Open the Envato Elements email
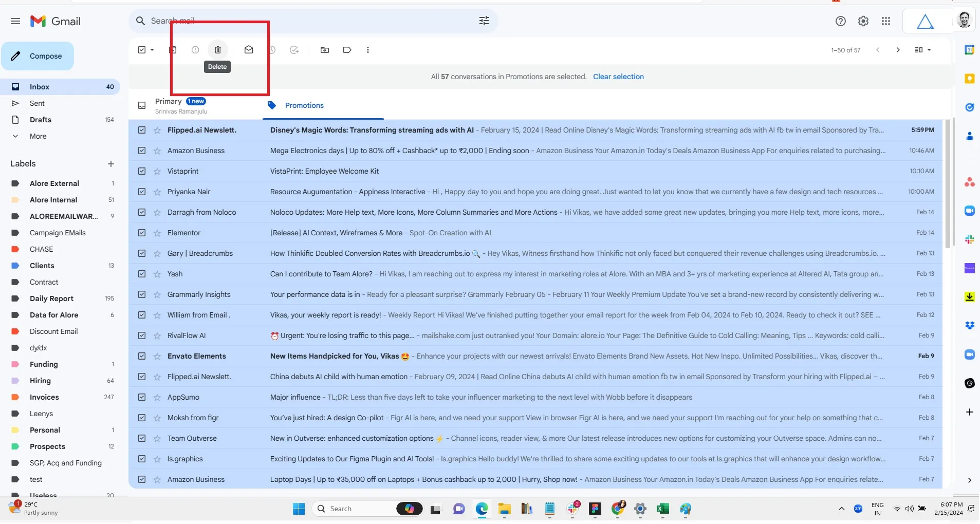 tap(535, 356)
